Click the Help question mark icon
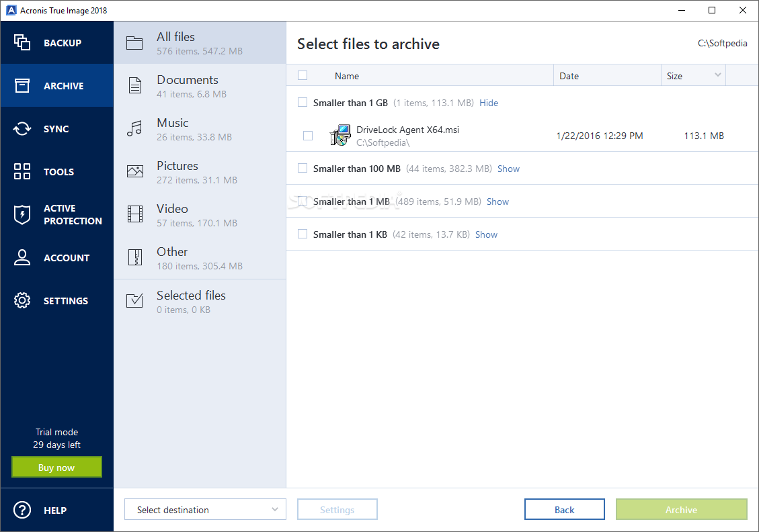This screenshot has width=759, height=532. click(22, 510)
